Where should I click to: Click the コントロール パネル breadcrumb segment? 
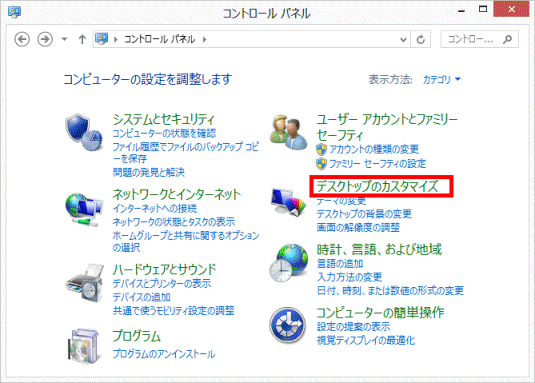point(159,39)
